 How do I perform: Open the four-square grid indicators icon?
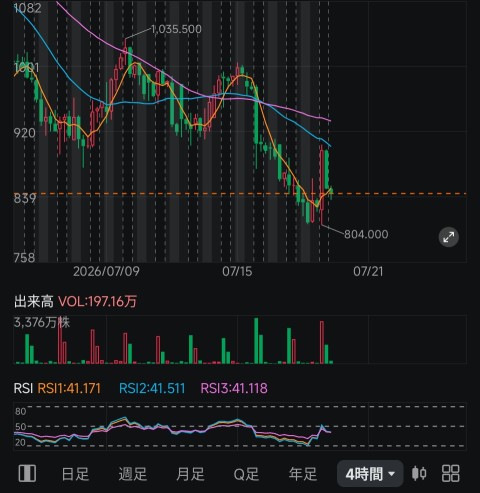[x=451, y=473]
